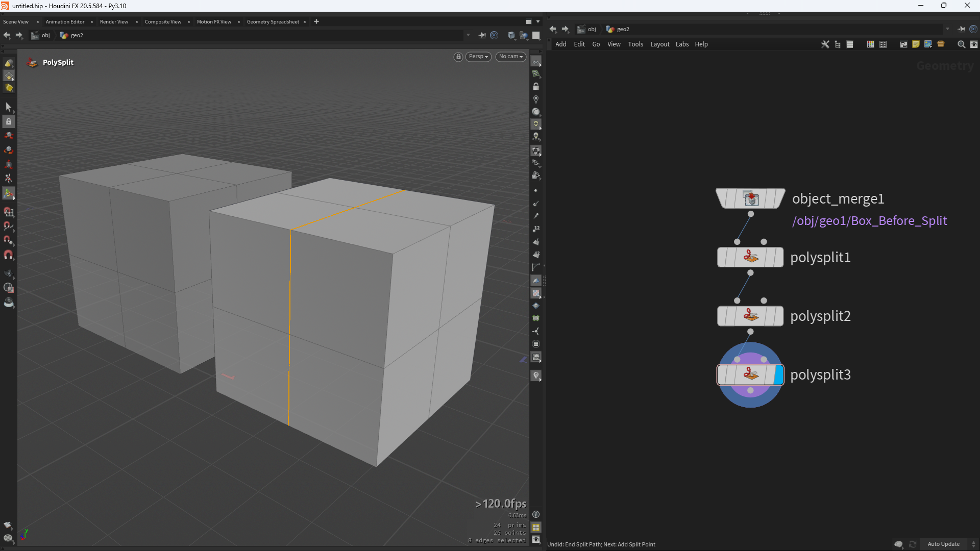
Task: Open the Help menu in network editor
Action: click(x=701, y=44)
